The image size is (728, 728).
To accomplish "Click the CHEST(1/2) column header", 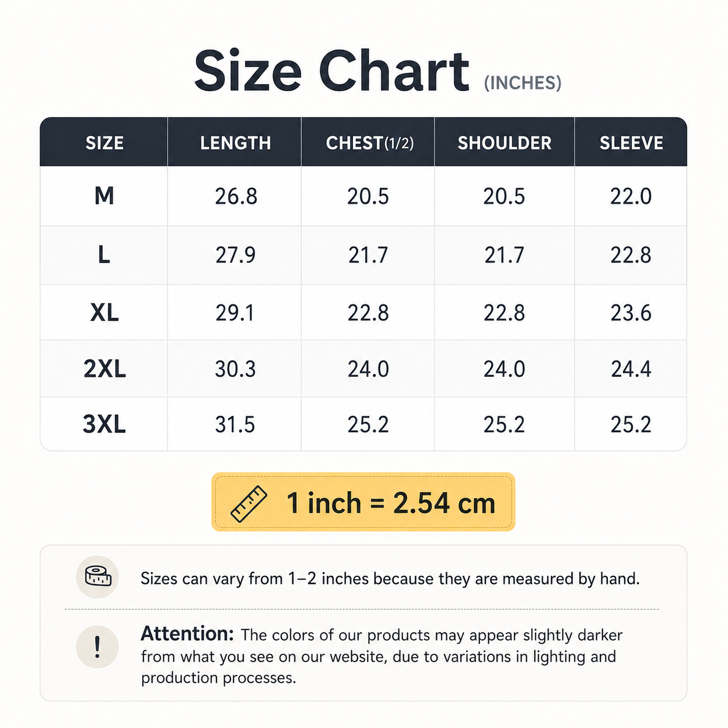I will coord(370,143).
